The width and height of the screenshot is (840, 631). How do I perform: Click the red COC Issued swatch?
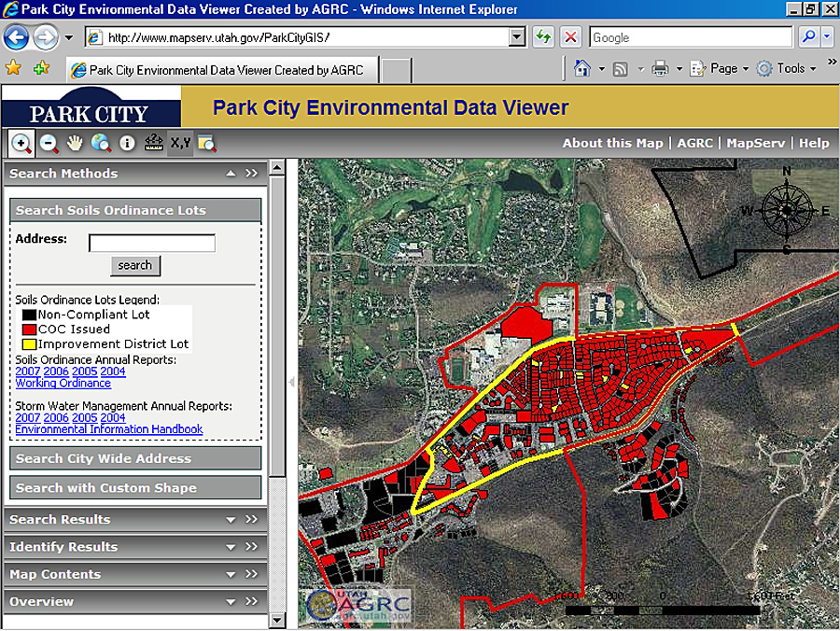[29, 329]
